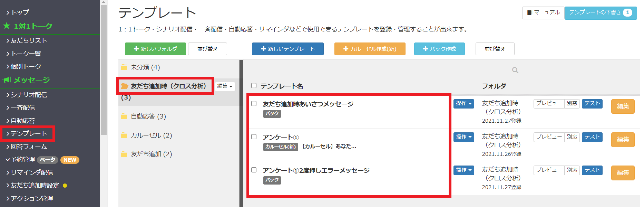The height and width of the screenshot is (207, 644).
Task: Open 操作 dropdown for アンケート①2度押しエラーメッセージ
Action: tap(464, 170)
